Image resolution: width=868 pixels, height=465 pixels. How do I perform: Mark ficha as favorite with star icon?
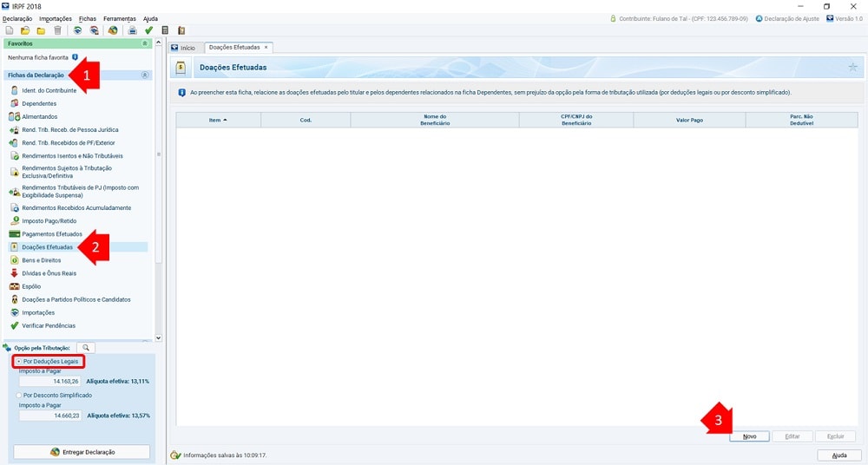click(852, 67)
